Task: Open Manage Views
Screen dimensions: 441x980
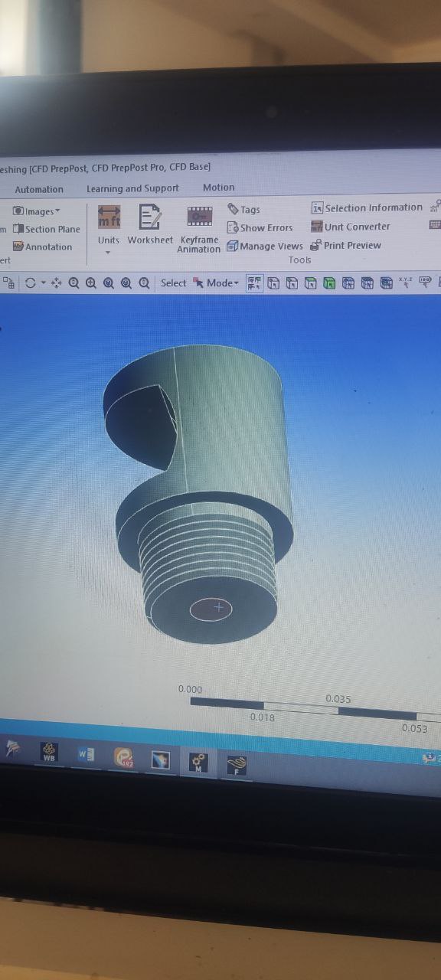Action: coord(265,246)
